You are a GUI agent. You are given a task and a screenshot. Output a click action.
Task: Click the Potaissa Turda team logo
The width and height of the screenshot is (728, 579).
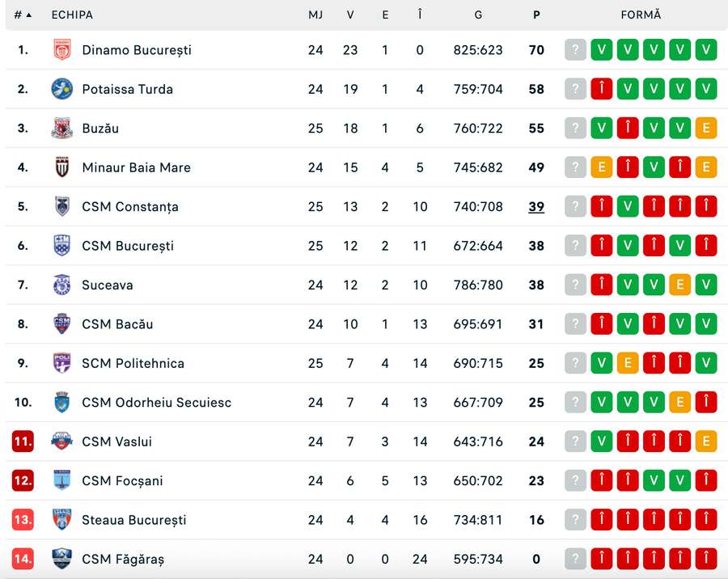pyautogui.click(x=61, y=89)
